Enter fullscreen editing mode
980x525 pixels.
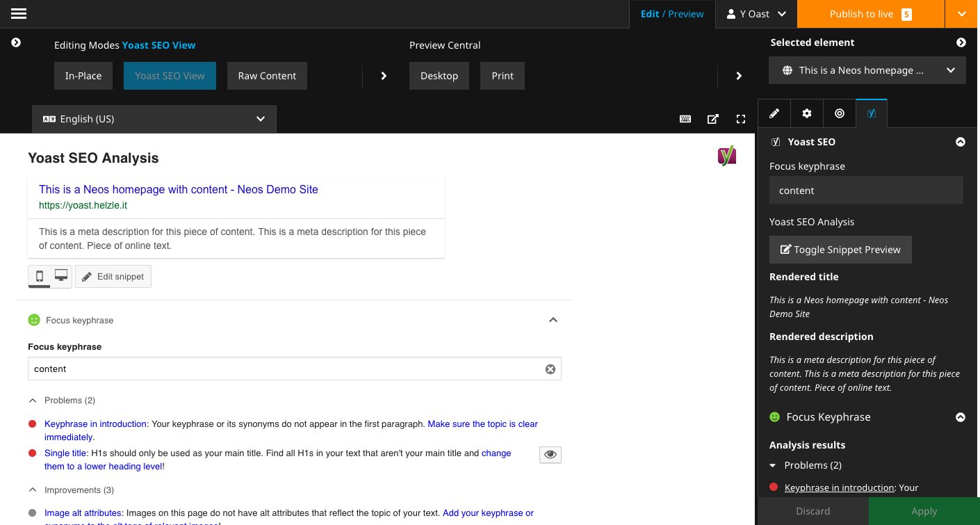point(741,119)
